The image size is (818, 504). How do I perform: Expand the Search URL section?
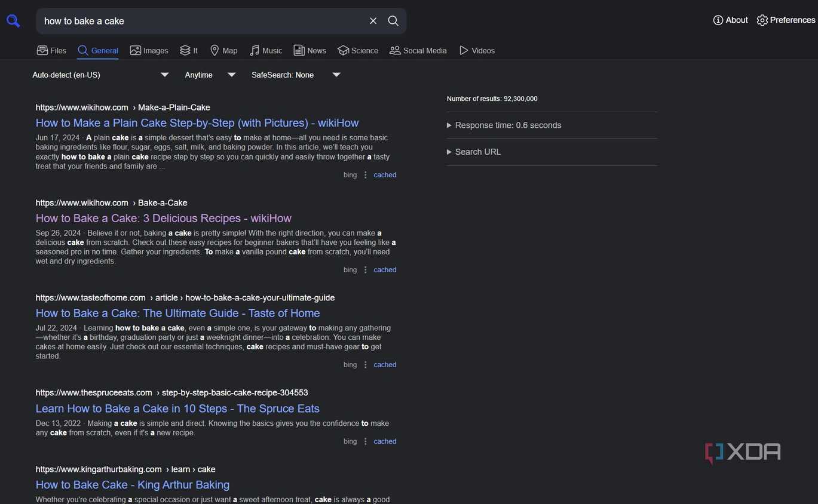pyautogui.click(x=474, y=152)
